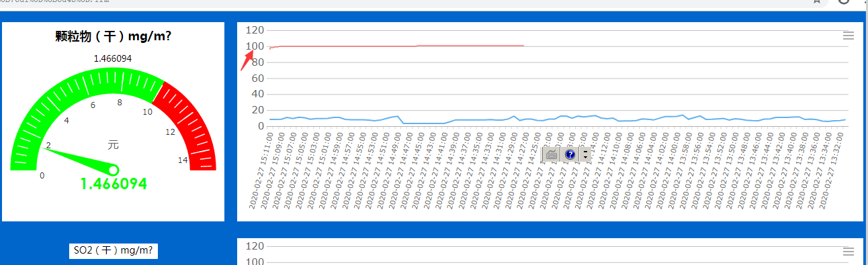This screenshot has width=868, height=265.
Task: Click the red threshold line at 100
Action: click(396, 46)
